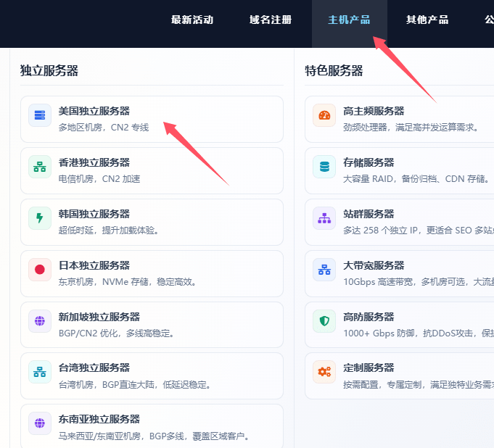Click the 站群服务器 sitemap icon
Image resolution: width=494 pixels, height=448 pixels.
324,218
